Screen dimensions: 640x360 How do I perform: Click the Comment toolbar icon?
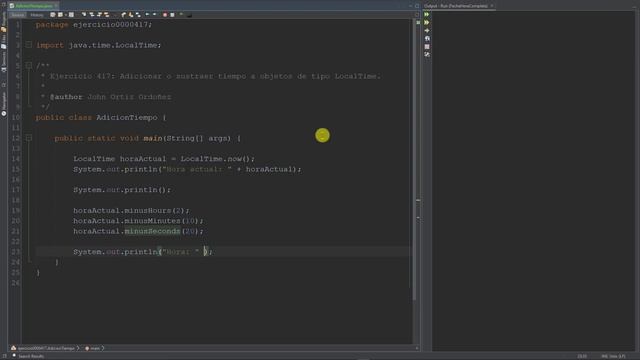pos(181,14)
